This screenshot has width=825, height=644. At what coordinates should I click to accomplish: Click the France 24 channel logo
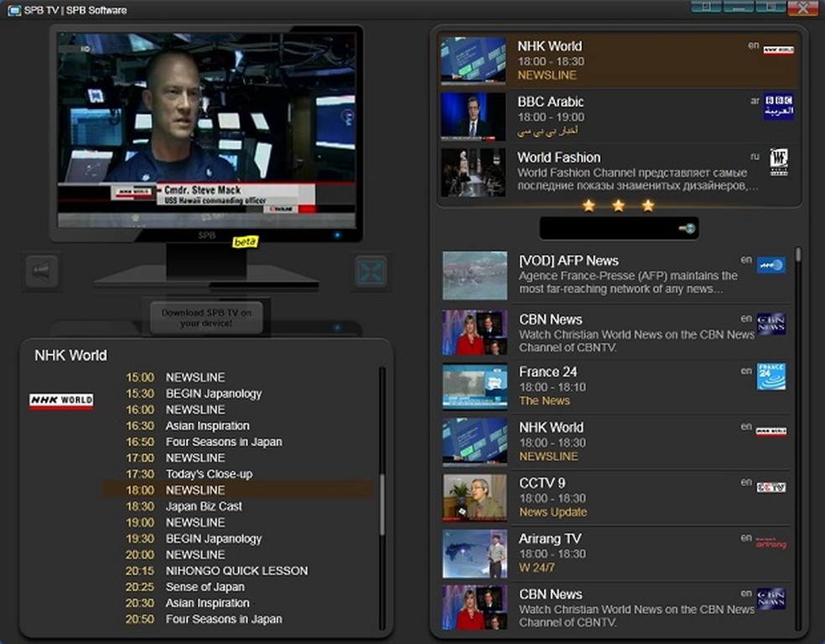click(x=771, y=377)
